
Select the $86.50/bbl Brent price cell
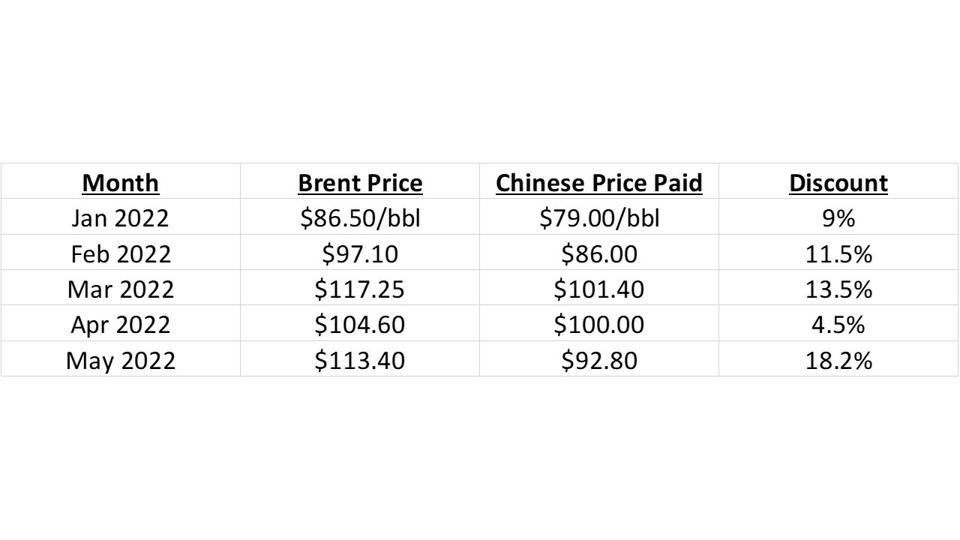click(360, 218)
